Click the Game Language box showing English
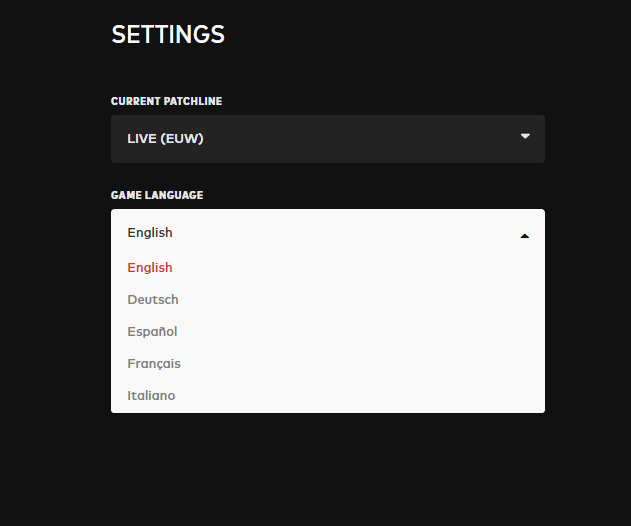 pos(327,233)
